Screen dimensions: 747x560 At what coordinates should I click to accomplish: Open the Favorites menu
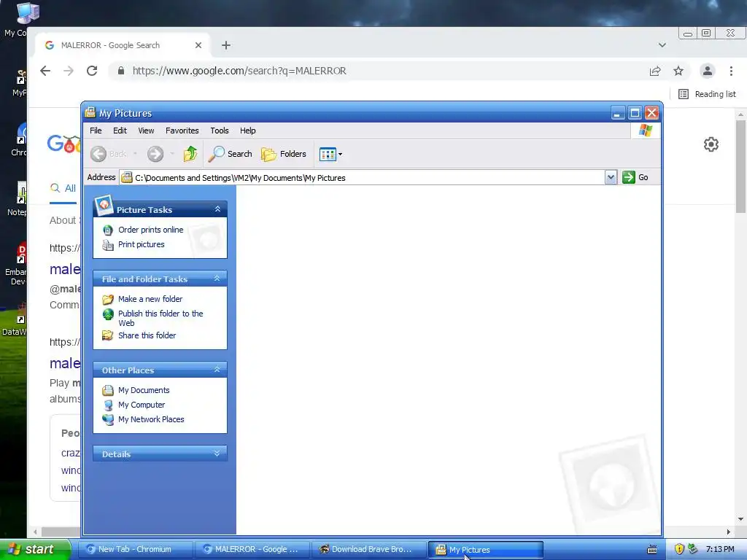click(x=182, y=131)
